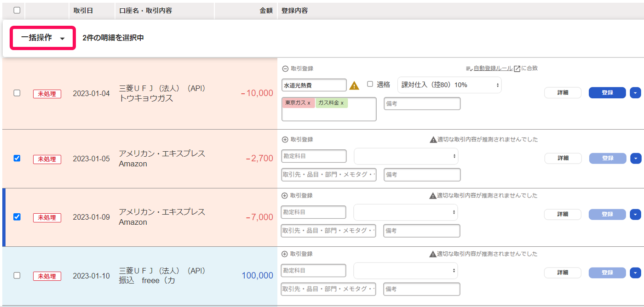Click 未処理 badge in 2023-01-09 row
644x307 pixels.
coord(47,217)
